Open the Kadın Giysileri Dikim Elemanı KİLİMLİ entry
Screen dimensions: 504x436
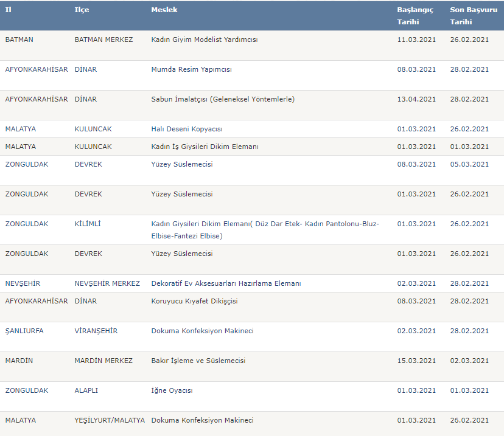pos(265,230)
